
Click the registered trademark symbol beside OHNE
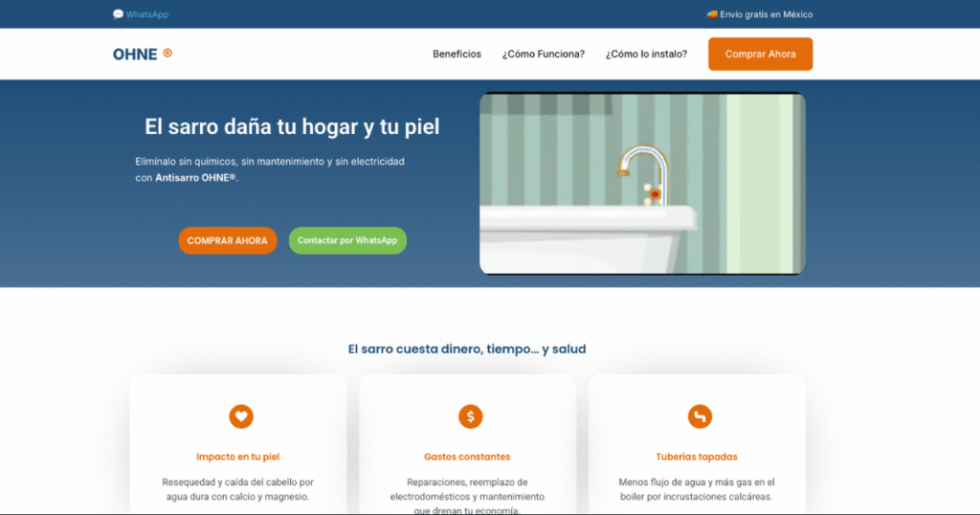167,53
